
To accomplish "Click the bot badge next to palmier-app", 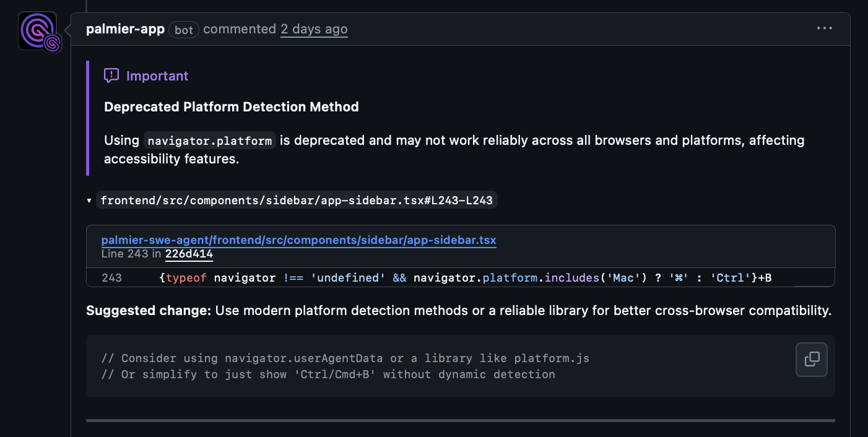I will click(x=183, y=30).
